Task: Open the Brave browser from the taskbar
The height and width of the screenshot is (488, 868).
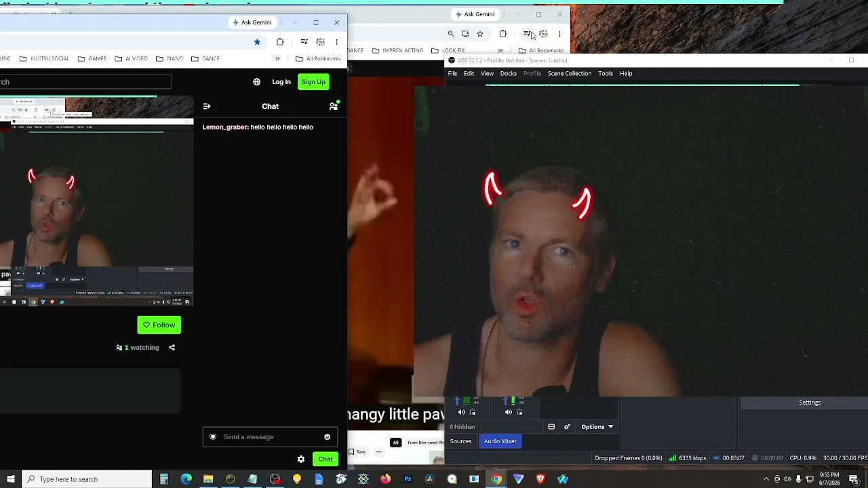Action: click(540, 479)
